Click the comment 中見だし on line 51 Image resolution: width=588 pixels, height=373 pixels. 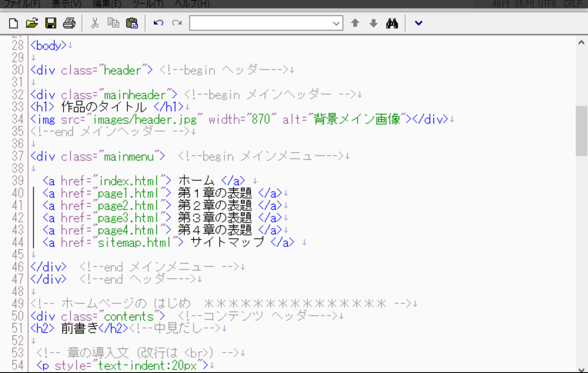click(x=175, y=329)
